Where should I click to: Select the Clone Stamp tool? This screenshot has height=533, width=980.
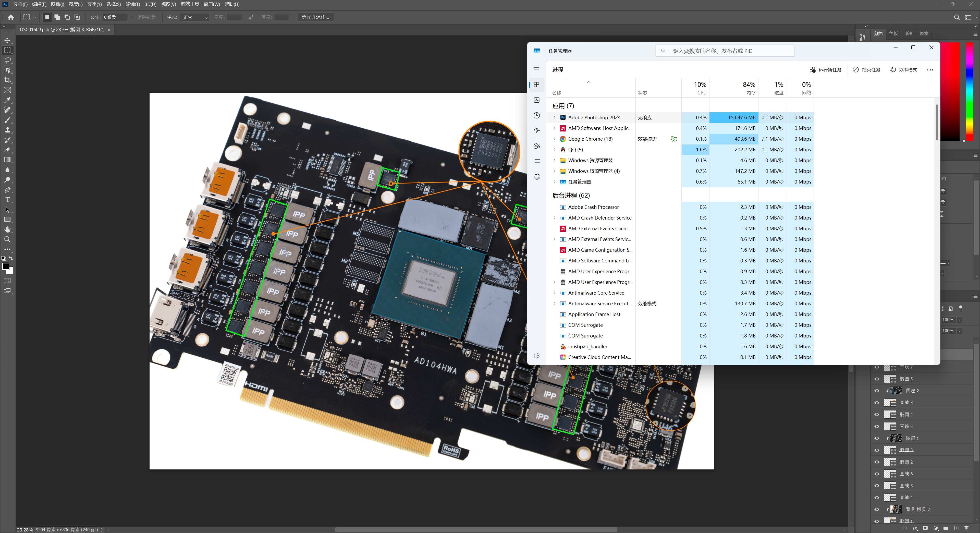(7, 130)
